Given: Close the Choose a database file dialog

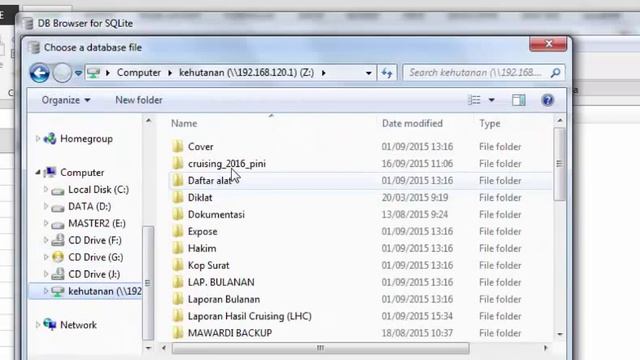Looking at the screenshot, I should 548,44.
